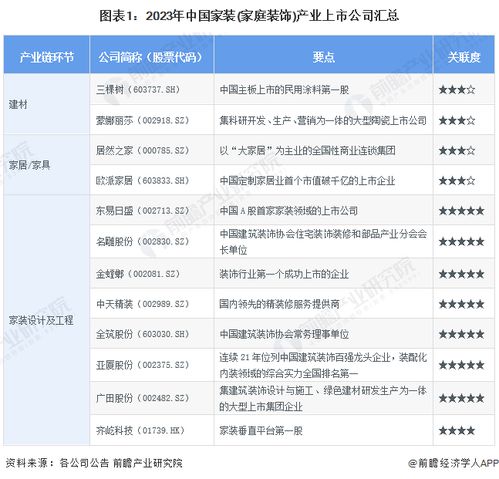
Task: Click the five-star rating in 名雕股份 row
Action: coord(461,242)
